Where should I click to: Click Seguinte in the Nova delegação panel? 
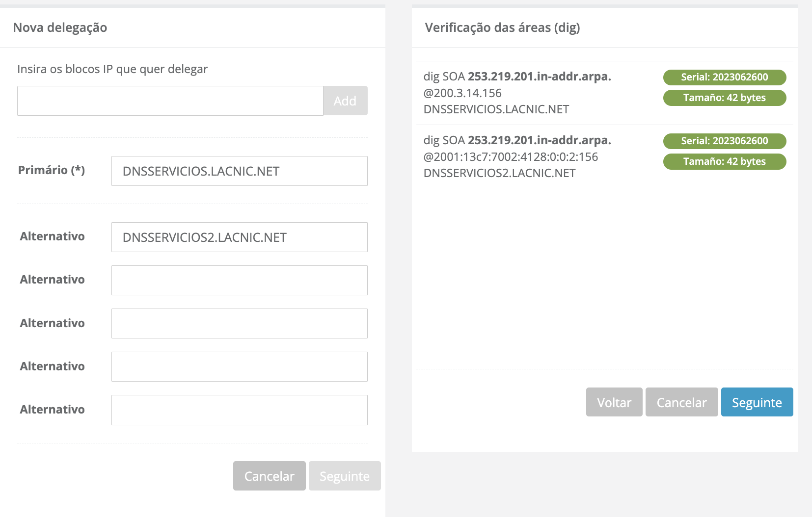[x=345, y=476]
